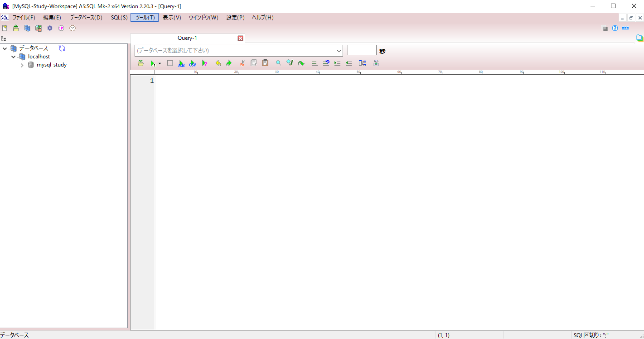
Task: Open the ファイル(F) menu
Action: pyautogui.click(x=24, y=18)
